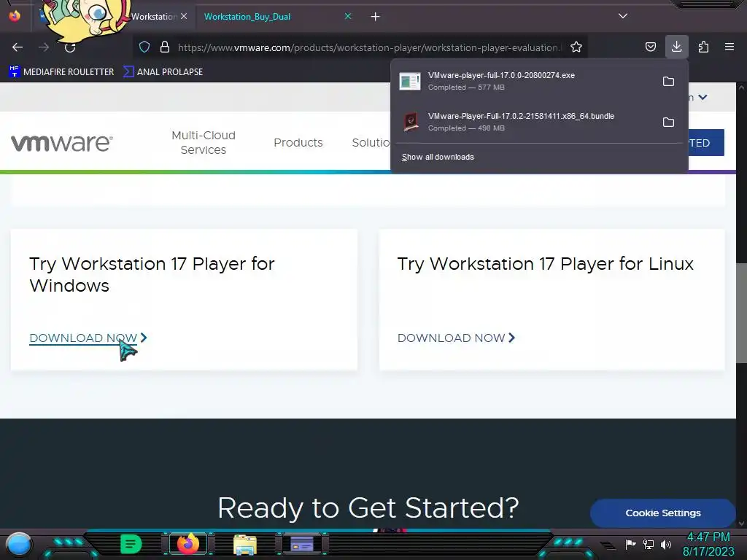Open MEDIAFIRE ROULETTER bookmark

[x=61, y=72]
